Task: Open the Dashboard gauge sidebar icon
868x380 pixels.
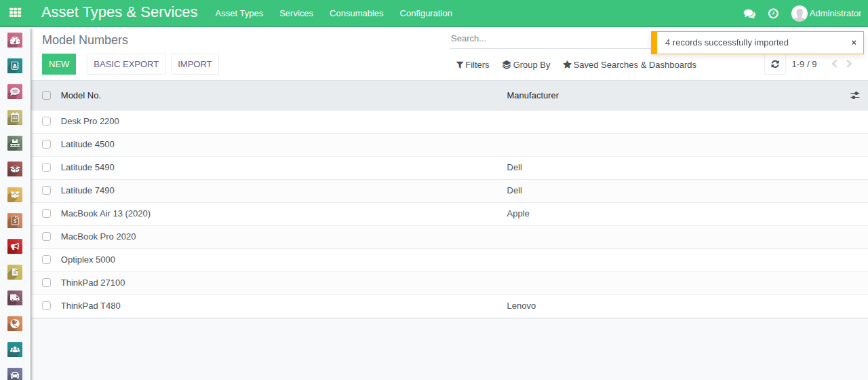Action: tap(15, 40)
